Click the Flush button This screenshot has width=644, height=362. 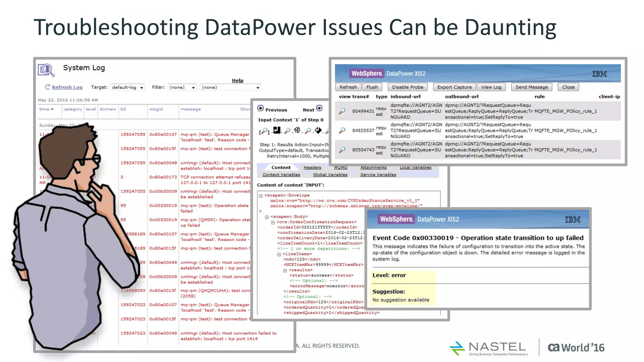coord(372,87)
